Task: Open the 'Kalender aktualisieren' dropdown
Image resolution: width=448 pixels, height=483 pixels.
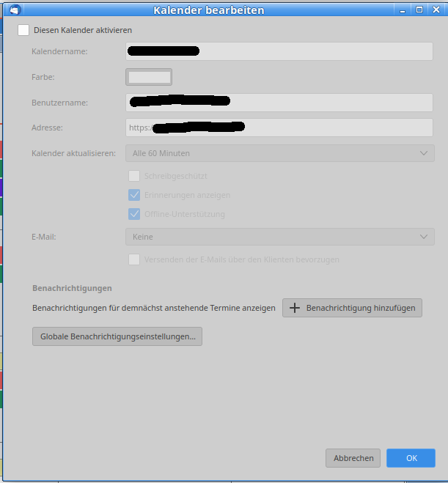Action: (x=280, y=153)
